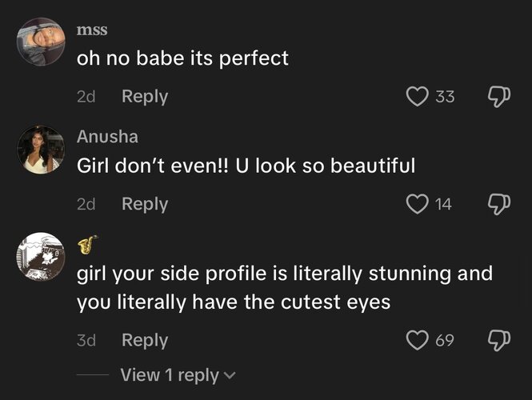Dislike the 'cutest eyes' comment
Viewport: 532px width, 400px height.
coord(498,341)
